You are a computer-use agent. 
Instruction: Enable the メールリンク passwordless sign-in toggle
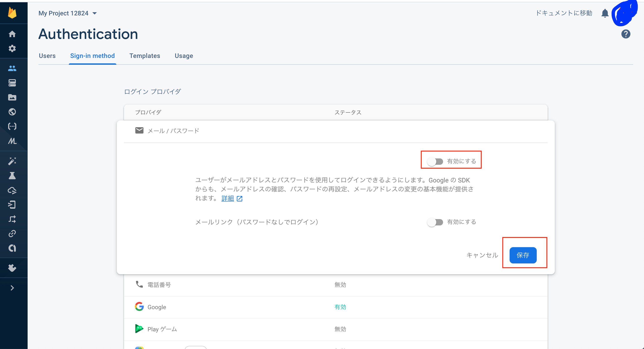coord(435,222)
